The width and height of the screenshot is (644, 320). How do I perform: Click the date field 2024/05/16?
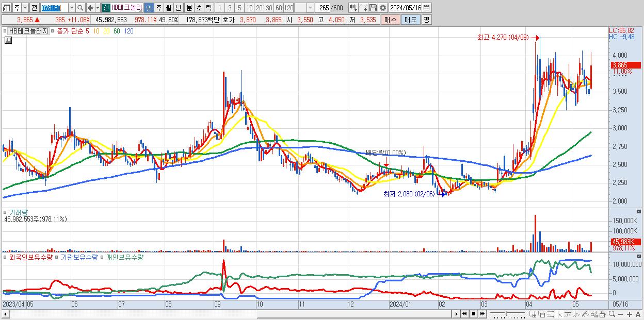[x=405, y=8]
